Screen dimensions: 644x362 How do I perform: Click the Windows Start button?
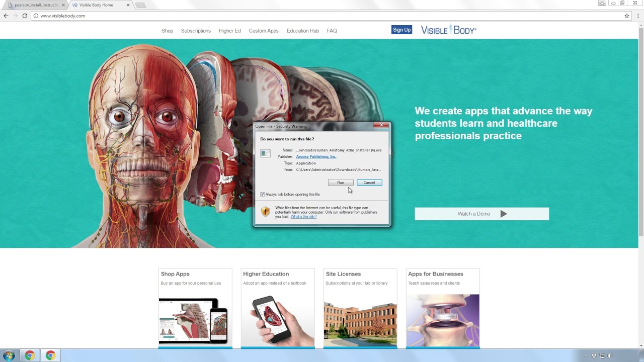pos(9,355)
